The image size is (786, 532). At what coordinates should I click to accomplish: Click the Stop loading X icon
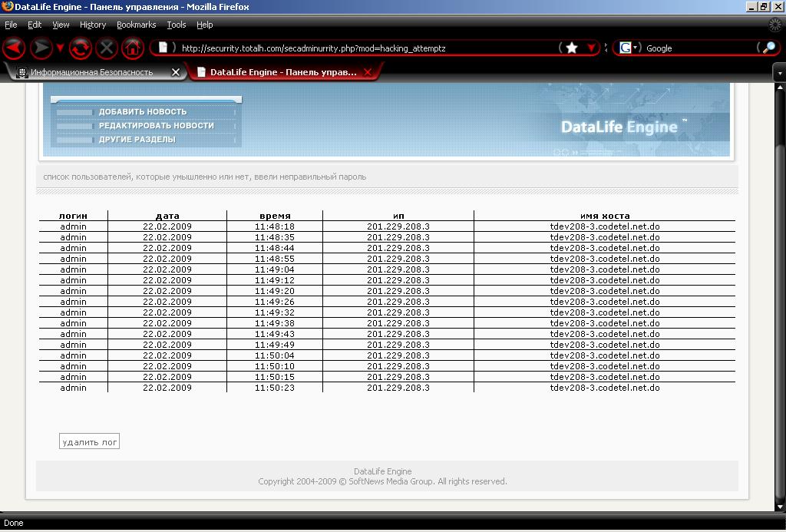[x=106, y=48]
